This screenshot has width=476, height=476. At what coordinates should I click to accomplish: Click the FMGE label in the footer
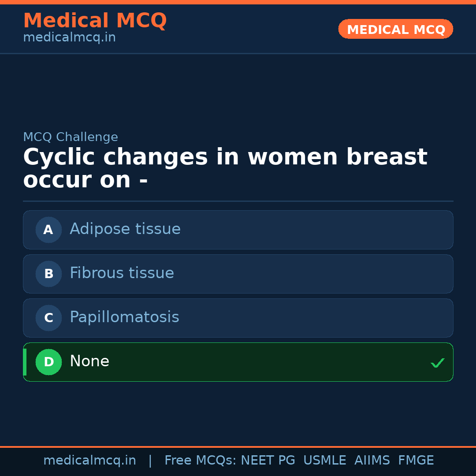pyautogui.click(x=416, y=460)
